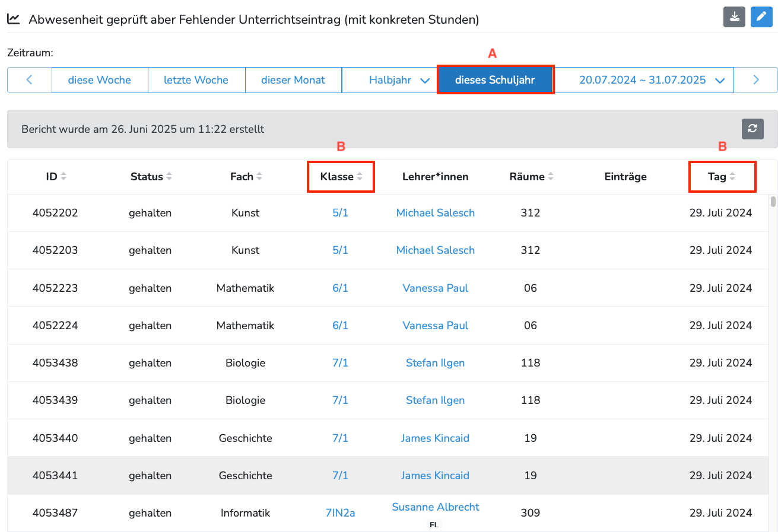Go to previous period with left chevron
Image resolution: width=778 pixels, height=532 pixels.
coord(30,80)
